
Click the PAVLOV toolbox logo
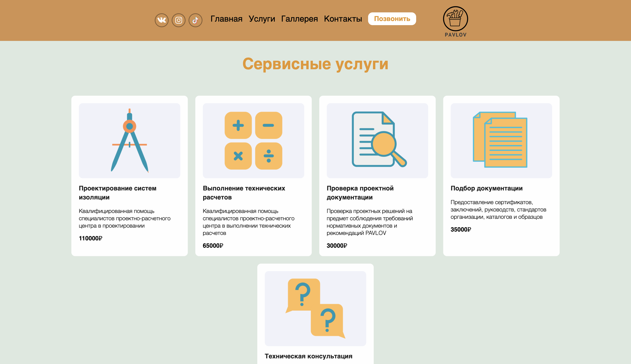pyautogui.click(x=456, y=22)
